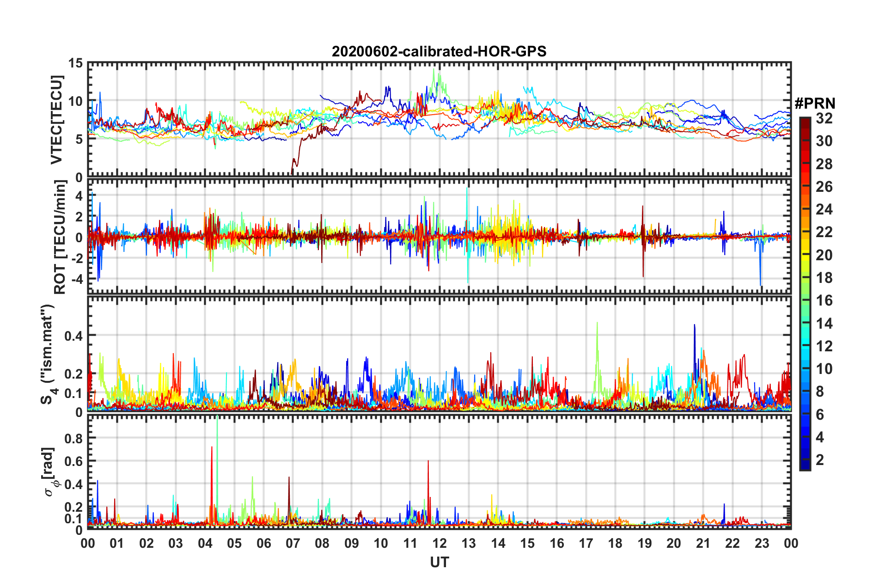Select the "UT" x-axis label

click(439, 562)
